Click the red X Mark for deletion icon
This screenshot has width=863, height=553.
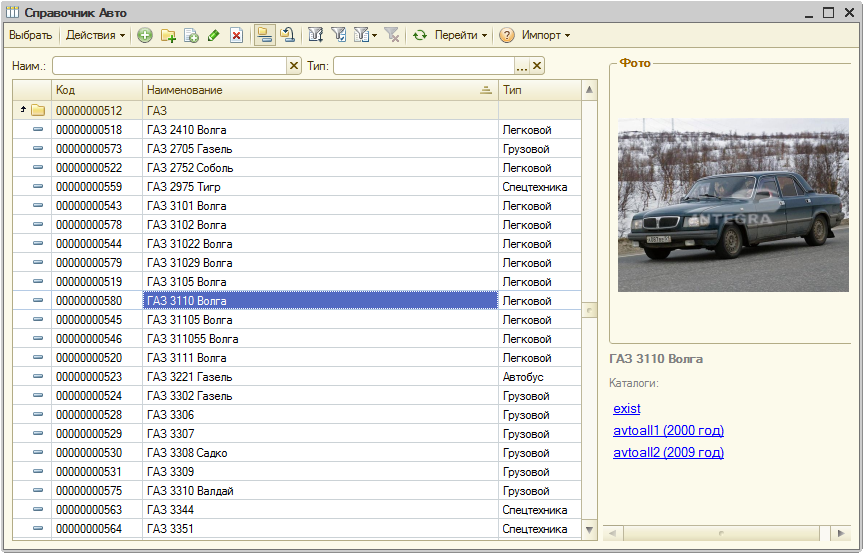pos(237,35)
